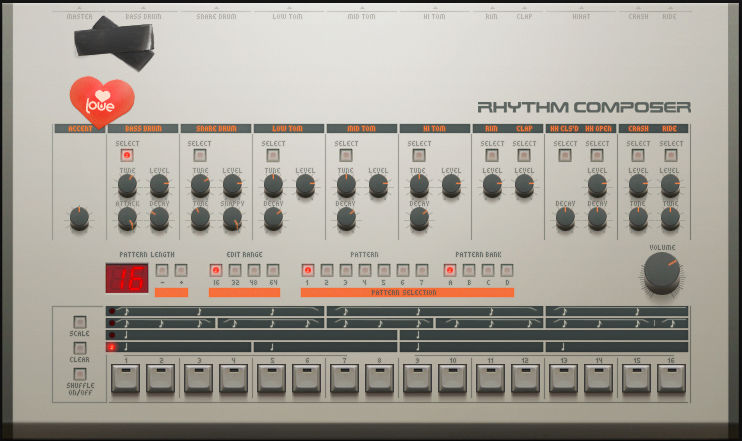Click the pattern length LED display

point(127,278)
